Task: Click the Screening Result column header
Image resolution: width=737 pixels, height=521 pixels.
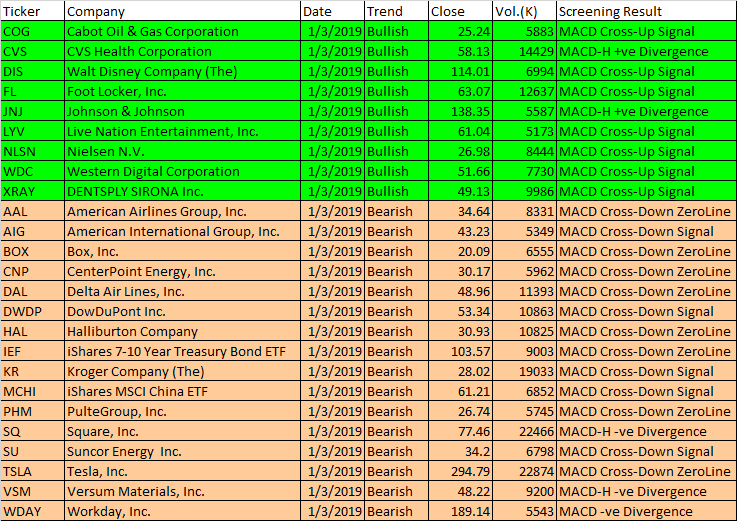Action: tap(646, 11)
